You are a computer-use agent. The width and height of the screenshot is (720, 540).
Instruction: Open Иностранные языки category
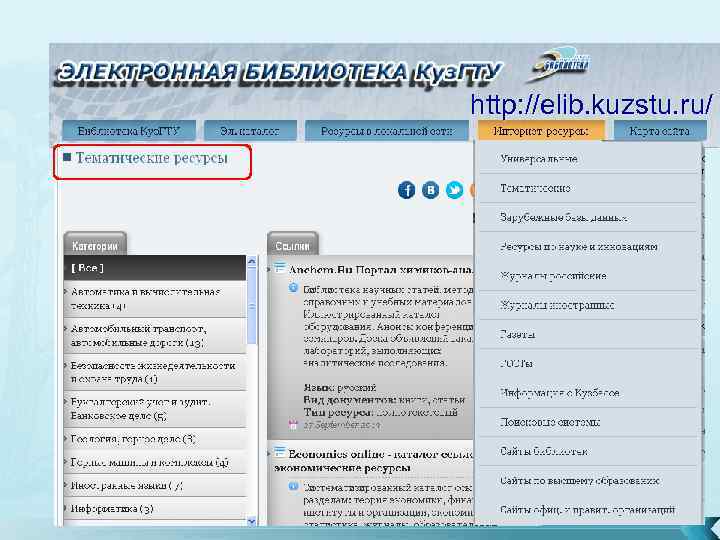155,486
